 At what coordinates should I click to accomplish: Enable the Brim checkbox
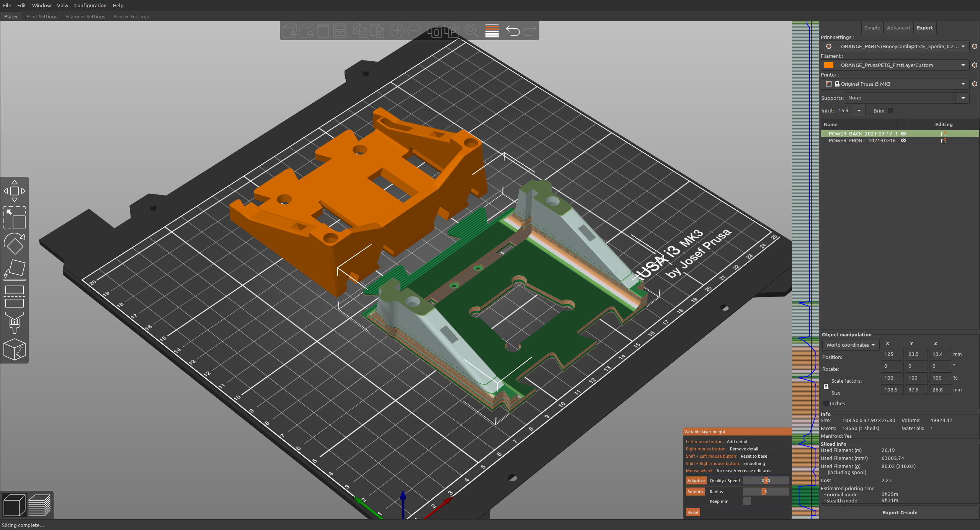pyautogui.click(x=890, y=111)
